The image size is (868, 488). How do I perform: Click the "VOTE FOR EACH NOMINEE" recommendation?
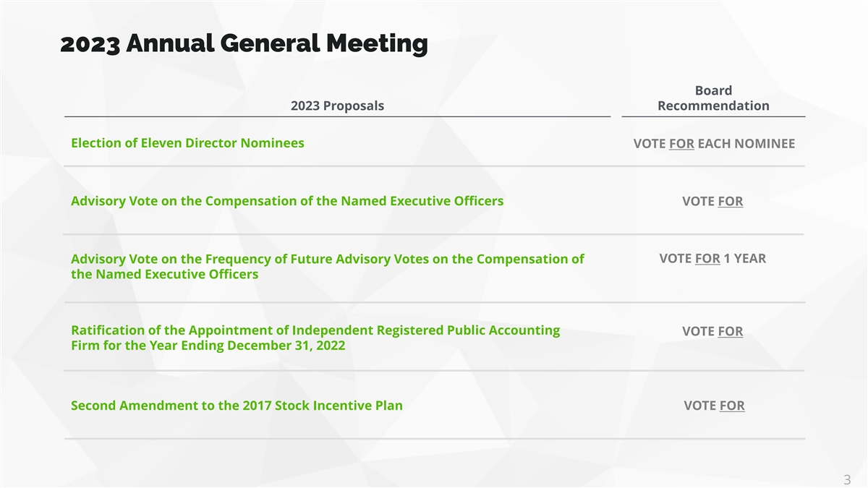[x=713, y=144]
